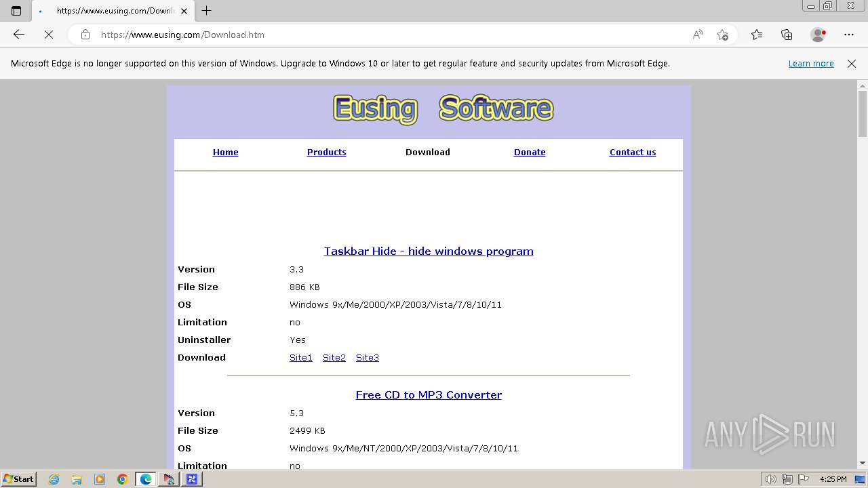Select the Download navigation item
Viewport: 868px width, 488px height.
point(427,152)
